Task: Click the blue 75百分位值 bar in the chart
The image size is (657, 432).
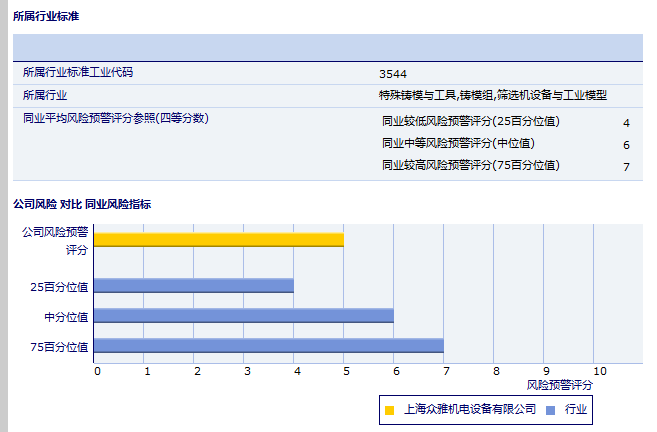Action: coord(268,346)
